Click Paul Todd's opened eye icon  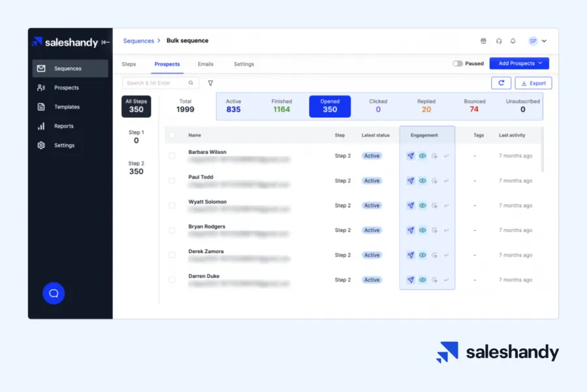[x=422, y=181]
